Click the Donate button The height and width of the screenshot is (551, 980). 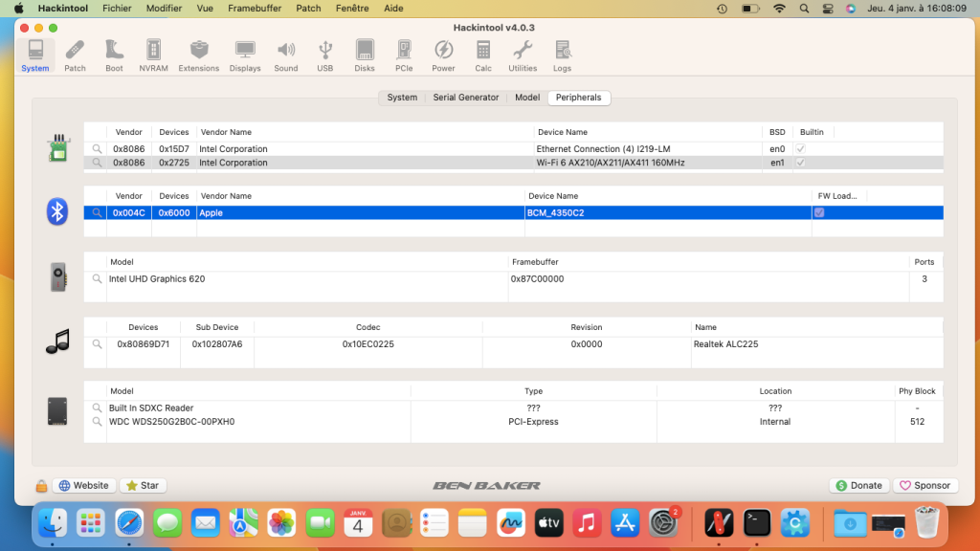tap(859, 485)
